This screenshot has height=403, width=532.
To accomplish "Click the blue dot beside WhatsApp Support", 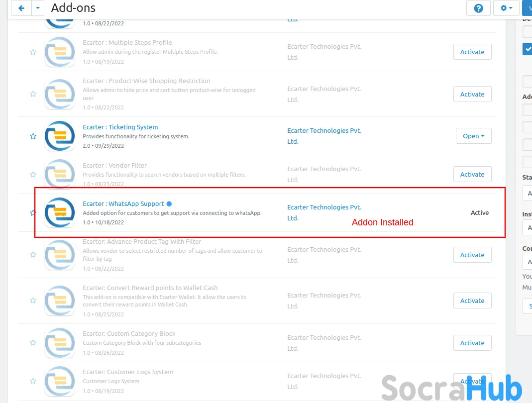I will (x=169, y=204).
